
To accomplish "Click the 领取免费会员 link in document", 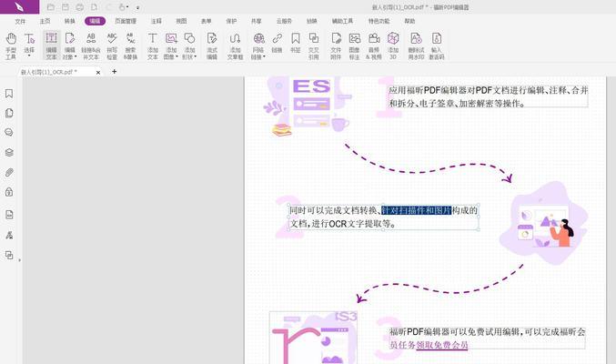I will click(442, 345).
